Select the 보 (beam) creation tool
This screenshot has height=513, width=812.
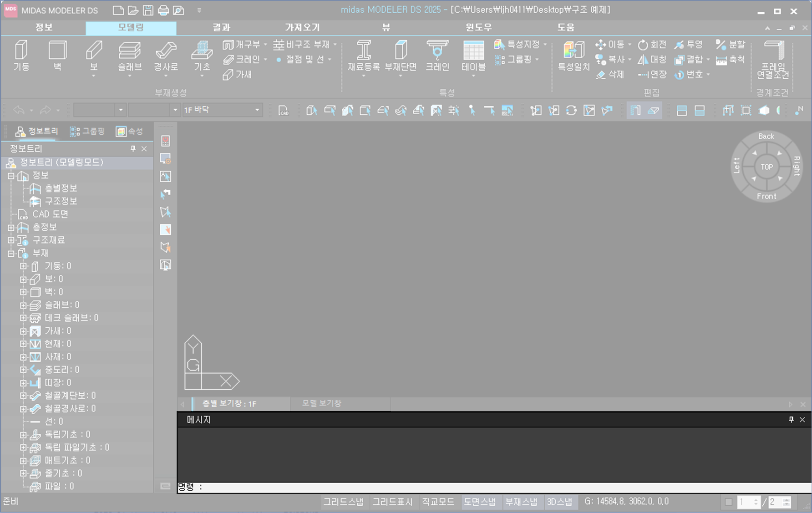[94, 56]
